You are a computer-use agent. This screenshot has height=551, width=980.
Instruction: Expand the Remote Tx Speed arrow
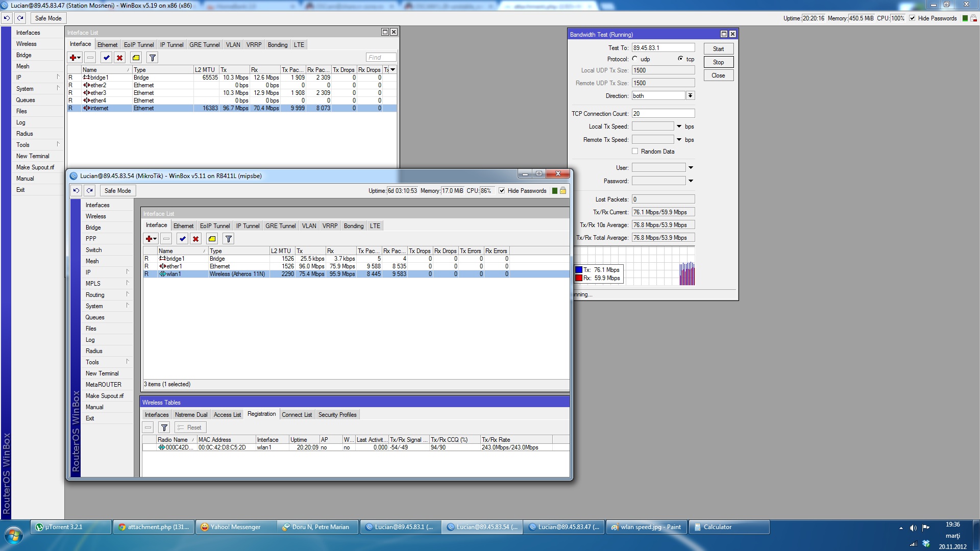pyautogui.click(x=679, y=140)
